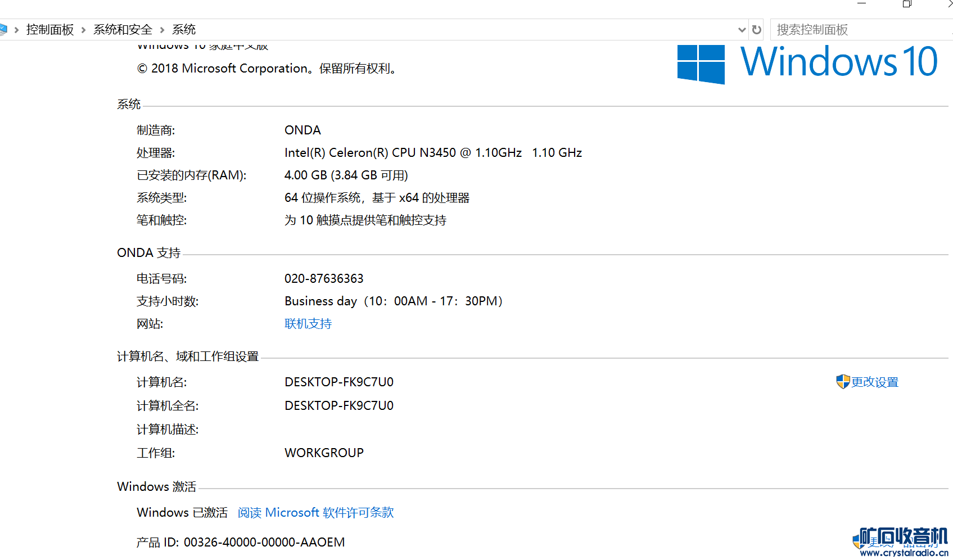Click the 计算机描述: label

point(168,430)
